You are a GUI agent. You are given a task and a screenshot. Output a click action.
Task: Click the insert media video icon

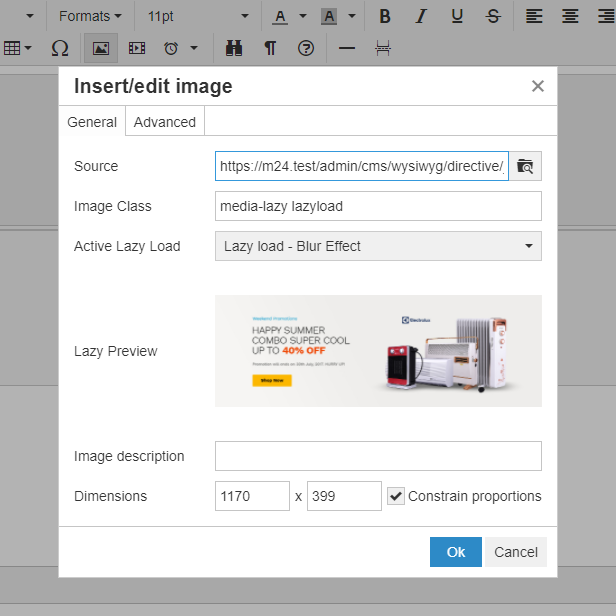(x=137, y=48)
